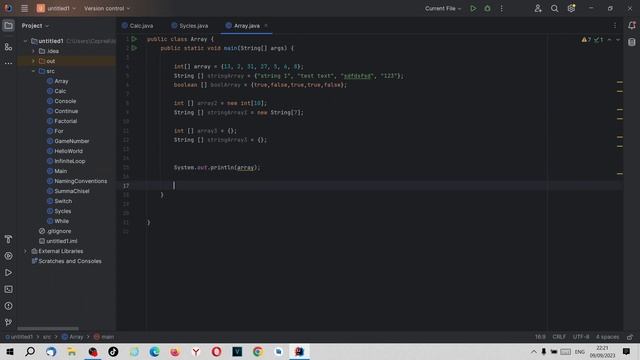Open the Terminal tool window

tap(8, 289)
